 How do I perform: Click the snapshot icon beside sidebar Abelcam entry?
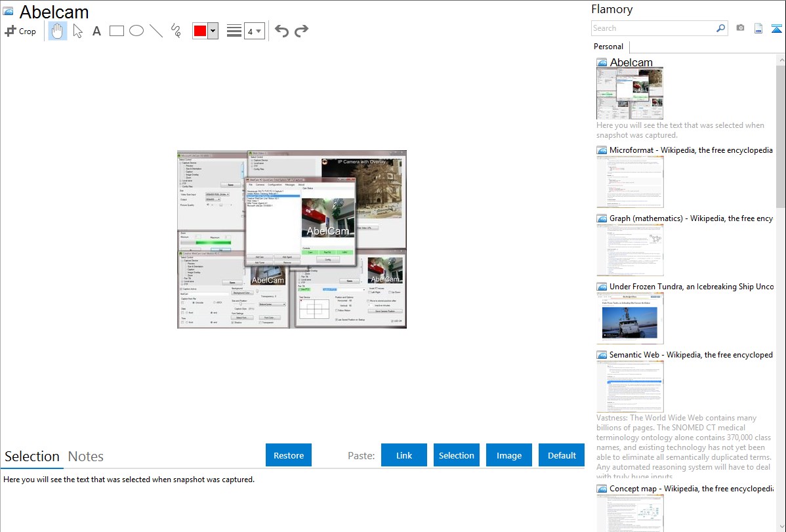[602, 63]
